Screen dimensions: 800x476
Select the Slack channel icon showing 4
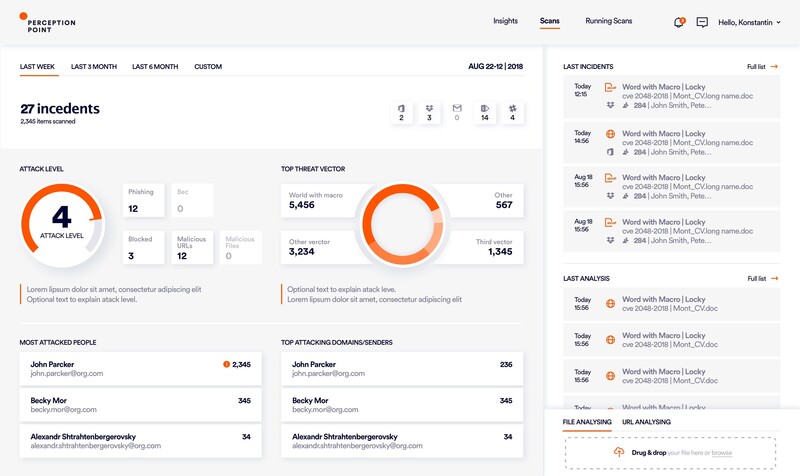512,108
